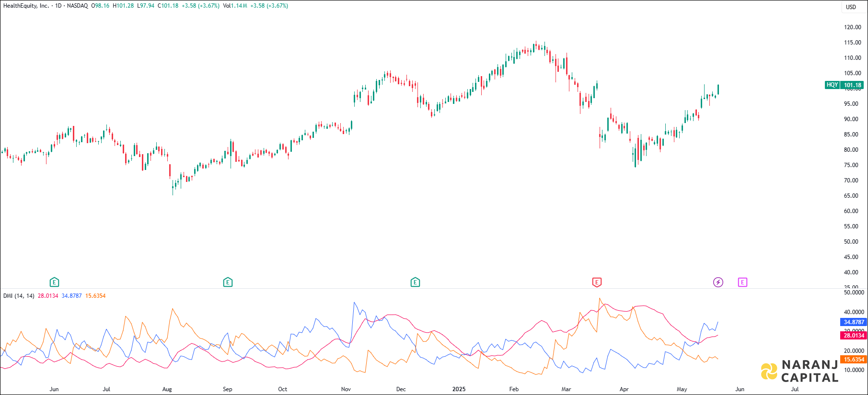Click the Vol 1.14 M readout
868x395 pixels.
point(235,6)
